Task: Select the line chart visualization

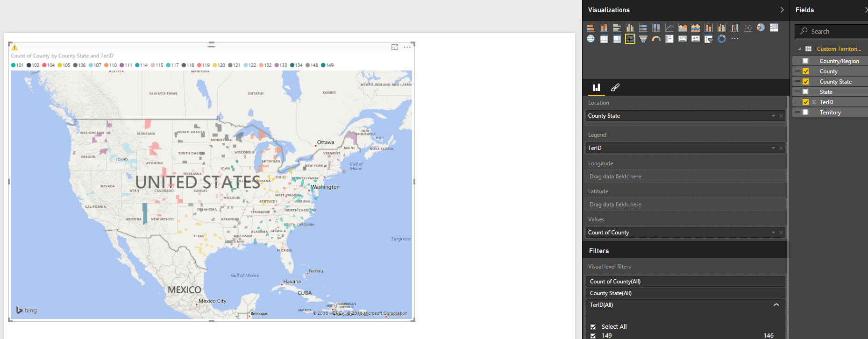Action: coord(669,28)
